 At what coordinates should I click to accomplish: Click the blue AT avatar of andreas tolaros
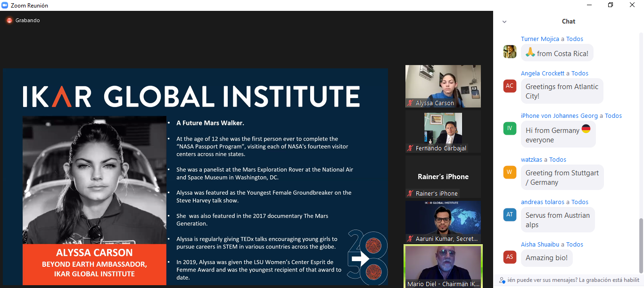tap(510, 214)
